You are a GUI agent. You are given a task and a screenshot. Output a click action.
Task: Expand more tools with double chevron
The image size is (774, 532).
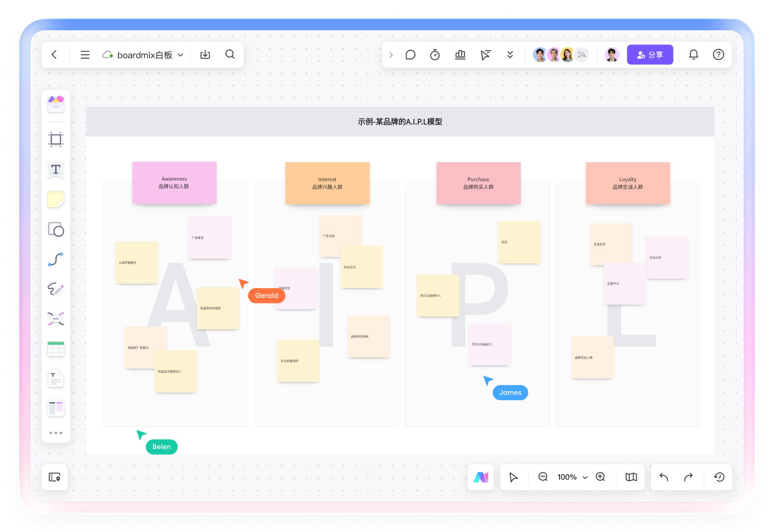pos(510,55)
